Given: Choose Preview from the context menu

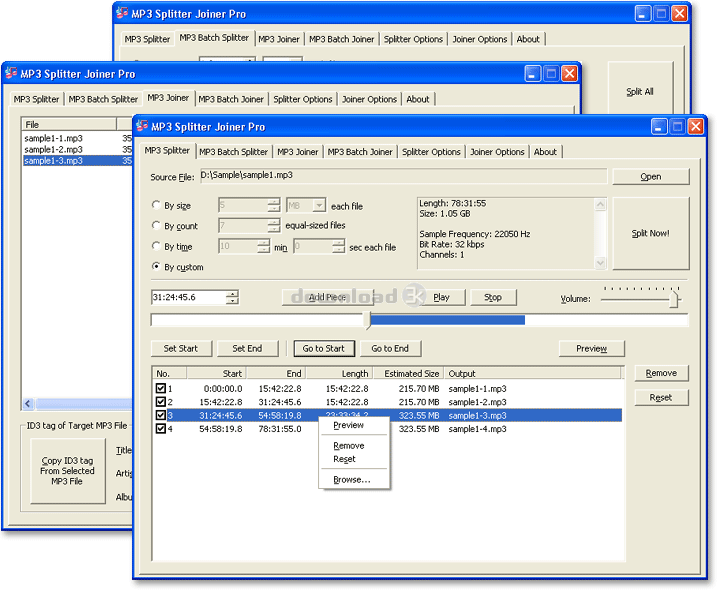Looking at the screenshot, I should pos(354,425).
